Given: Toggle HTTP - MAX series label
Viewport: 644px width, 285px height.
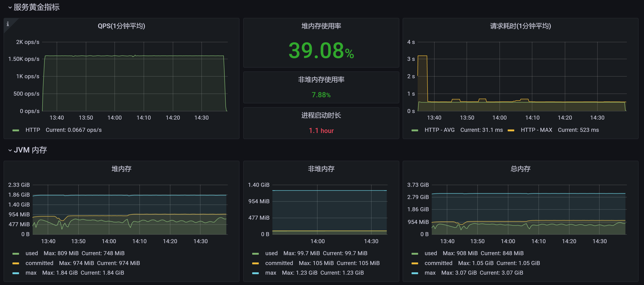Looking at the screenshot, I should [x=536, y=130].
